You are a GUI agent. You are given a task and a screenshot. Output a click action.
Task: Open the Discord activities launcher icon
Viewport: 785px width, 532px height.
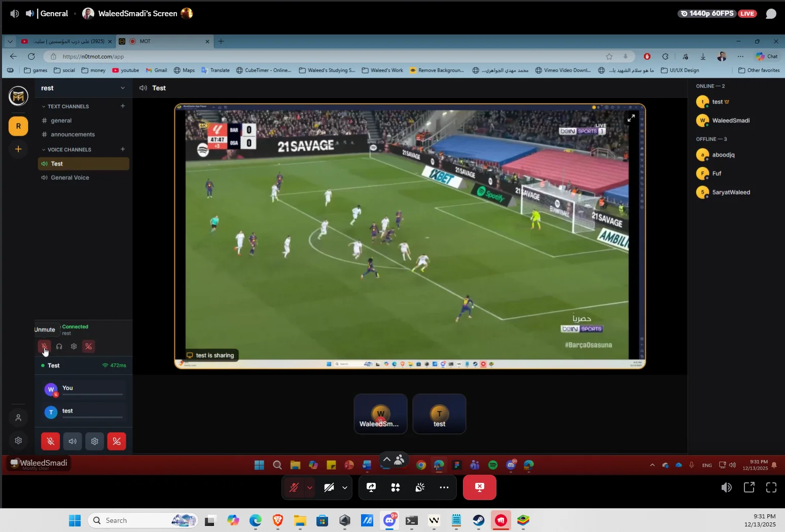point(396,487)
